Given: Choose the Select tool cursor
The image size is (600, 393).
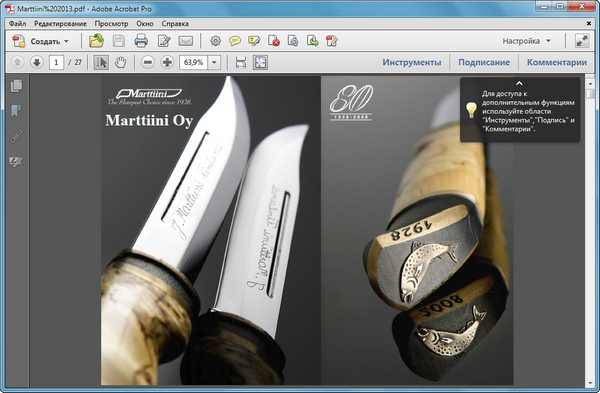Looking at the screenshot, I should 101,62.
